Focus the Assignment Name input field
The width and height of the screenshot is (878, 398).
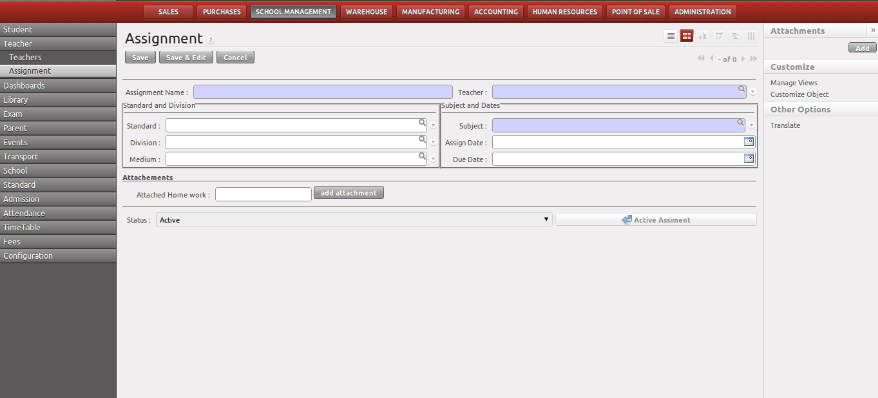(x=323, y=92)
